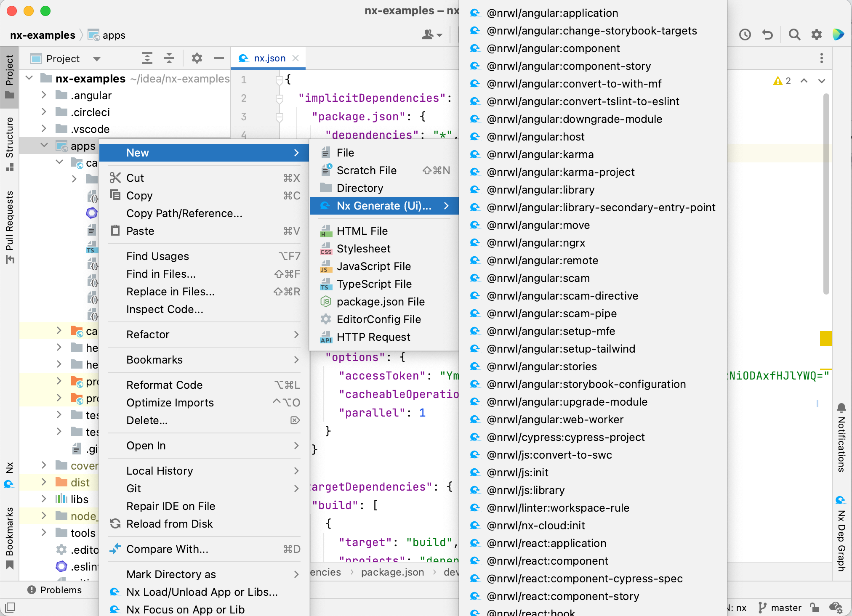Choose HTTP Request from New submenu
This screenshot has height=616, width=852.
pyautogui.click(x=384, y=337)
